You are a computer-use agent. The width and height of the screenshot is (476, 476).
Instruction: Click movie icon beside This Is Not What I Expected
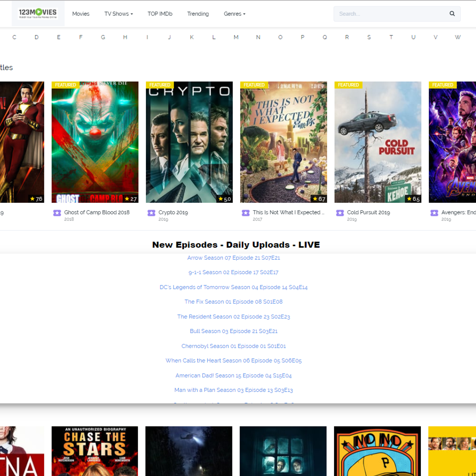coord(246,213)
